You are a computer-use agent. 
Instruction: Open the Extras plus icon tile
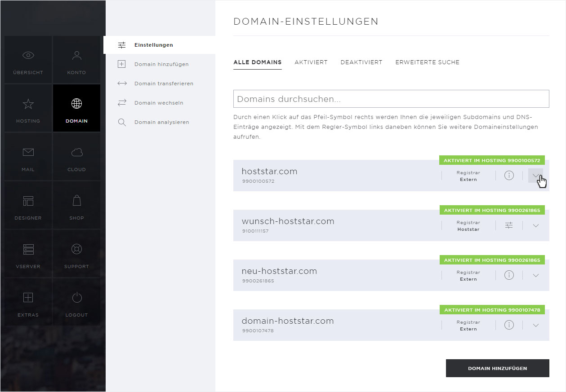point(28,302)
